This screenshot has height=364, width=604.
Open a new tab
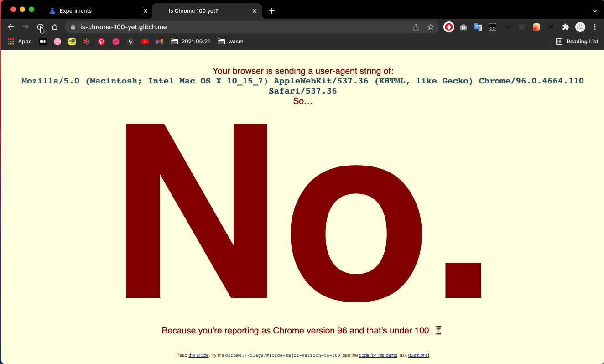click(272, 11)
